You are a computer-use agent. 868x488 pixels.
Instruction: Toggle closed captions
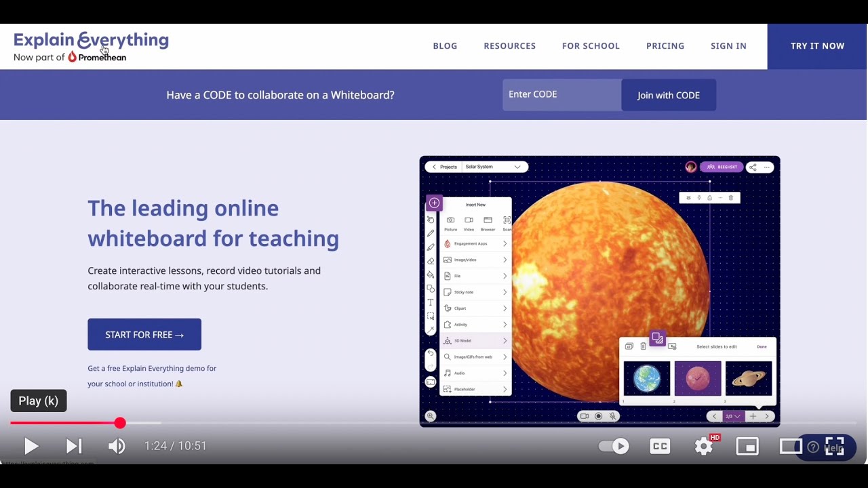pyautogui.click(x=660, y=446)
